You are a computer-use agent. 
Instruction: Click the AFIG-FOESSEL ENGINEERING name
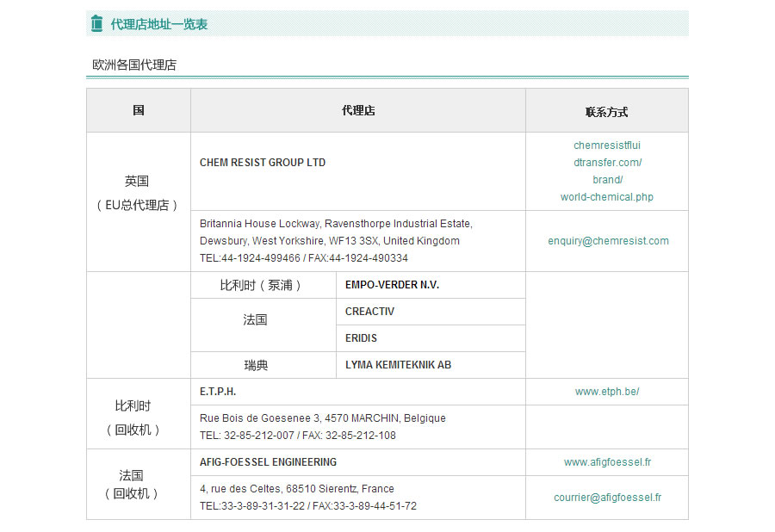tap(268, 462)
